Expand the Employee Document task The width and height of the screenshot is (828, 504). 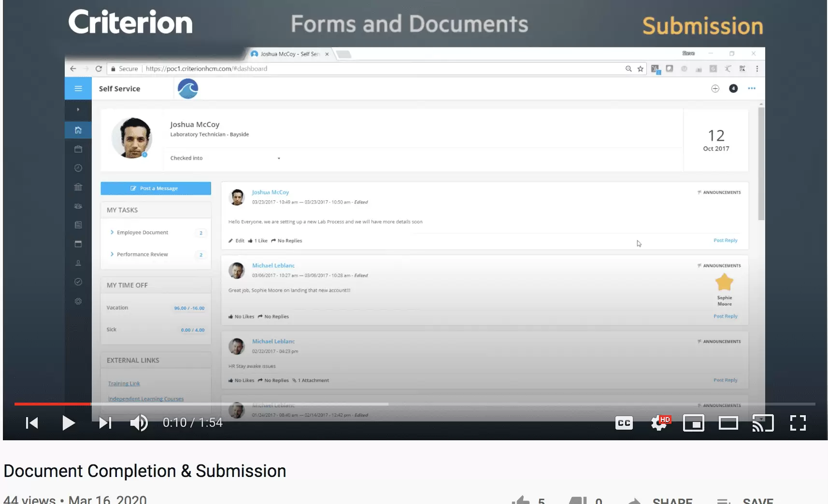point(142,233)
